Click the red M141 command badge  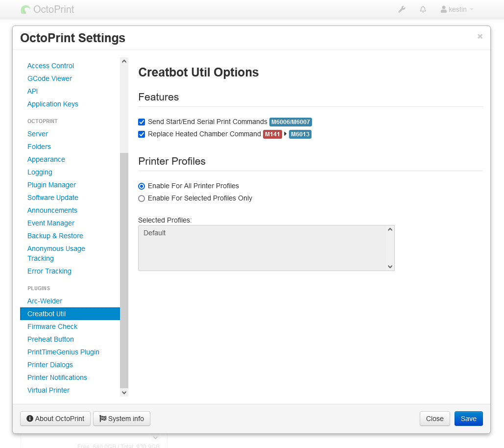pyautogui.click(x=272, y=134)
